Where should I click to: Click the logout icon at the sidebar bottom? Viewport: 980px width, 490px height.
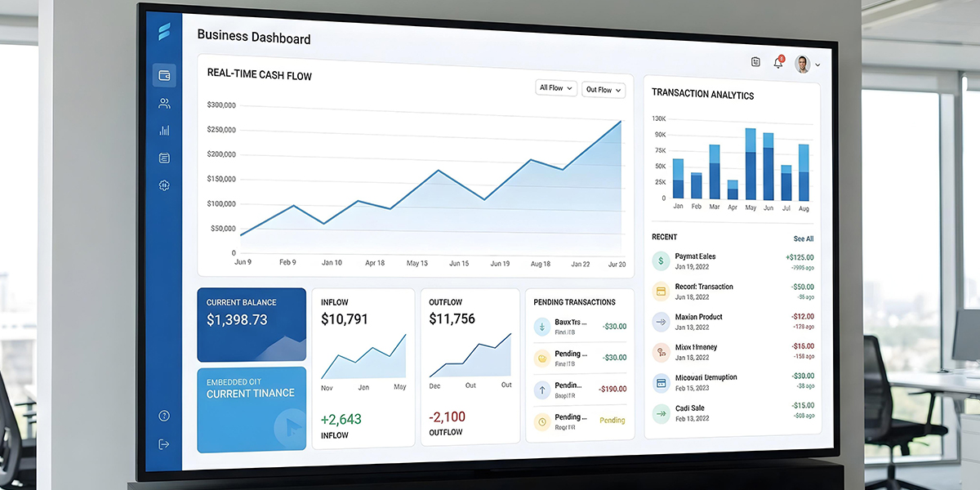click(164, 443)
